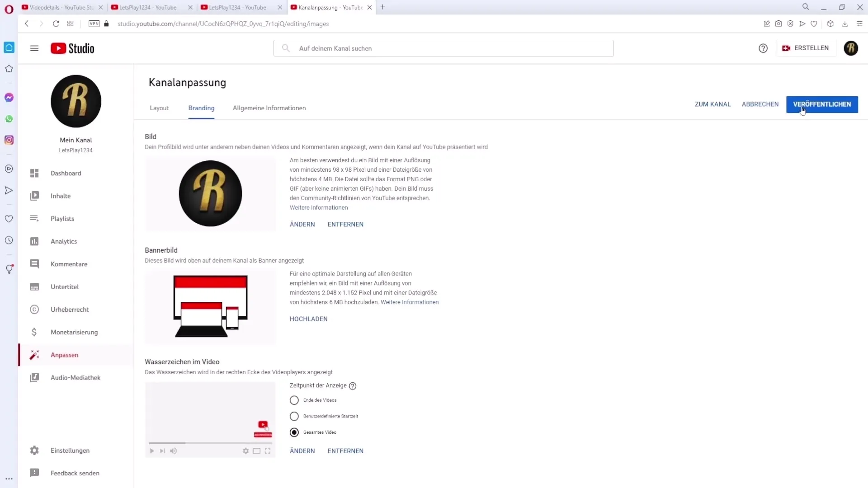Open Einstellungen settings icon
The image size is (868, 488).
34,450
